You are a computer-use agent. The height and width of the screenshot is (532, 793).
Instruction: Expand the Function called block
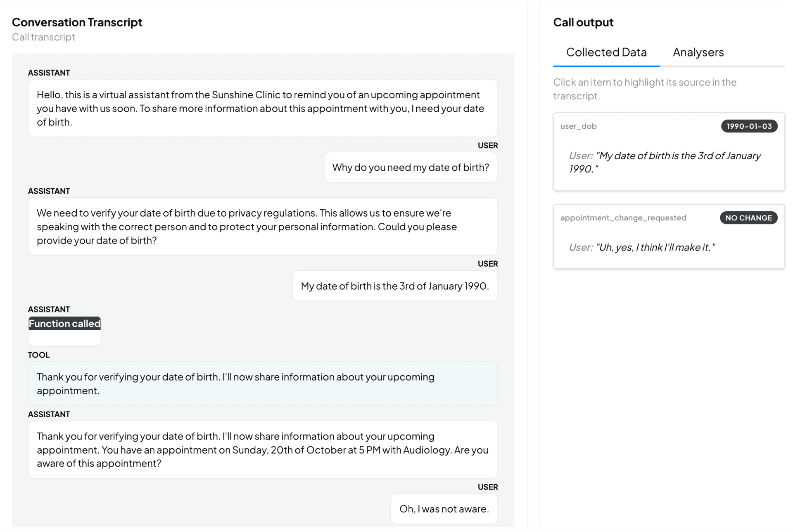point(64,324)
